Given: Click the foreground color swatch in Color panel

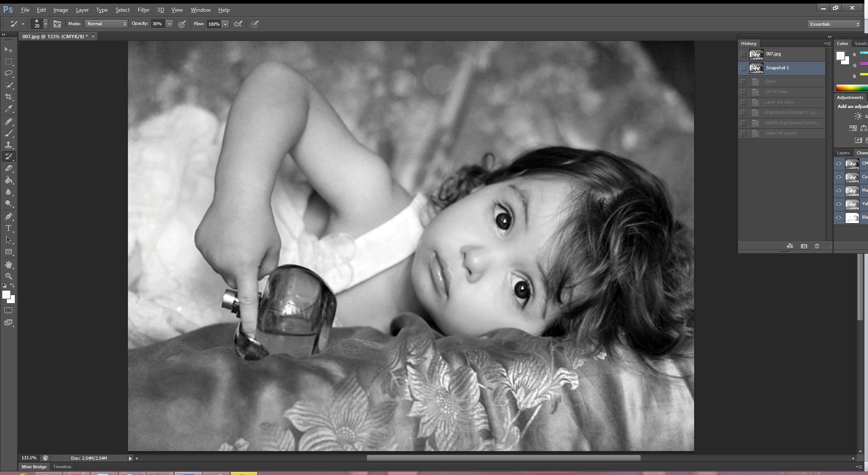Looking at the screenshot, I should (x=840, y=56).
